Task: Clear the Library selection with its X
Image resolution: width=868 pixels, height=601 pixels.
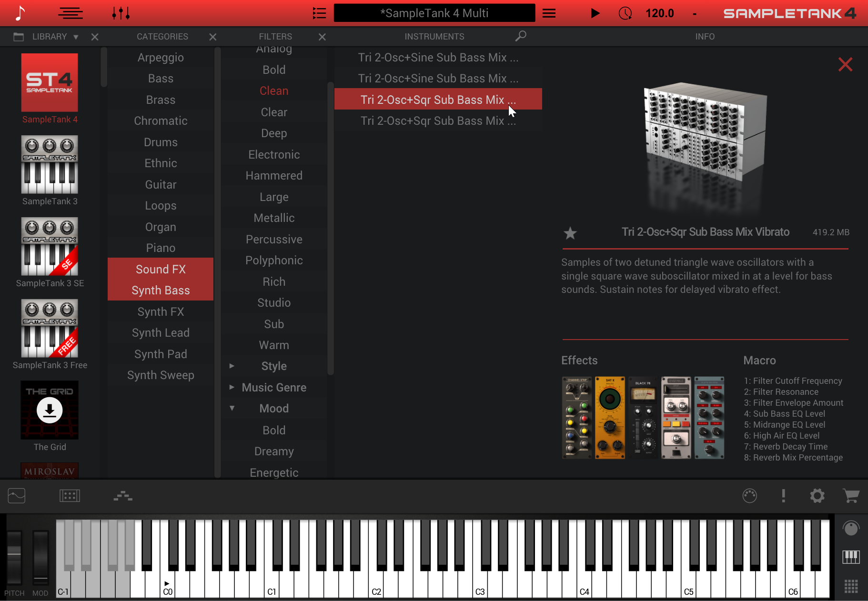Action: click(x=95, y=37)
